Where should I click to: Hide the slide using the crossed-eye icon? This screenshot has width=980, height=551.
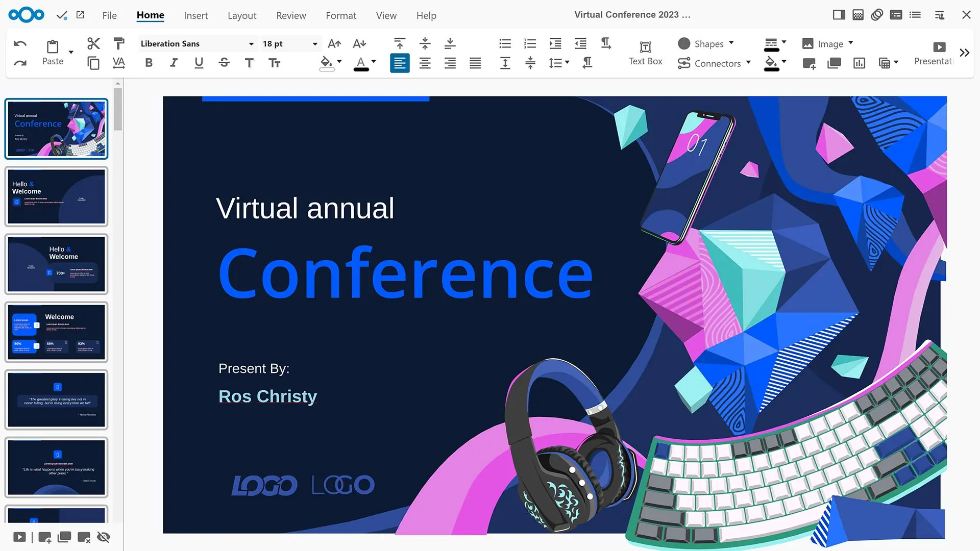104,537
